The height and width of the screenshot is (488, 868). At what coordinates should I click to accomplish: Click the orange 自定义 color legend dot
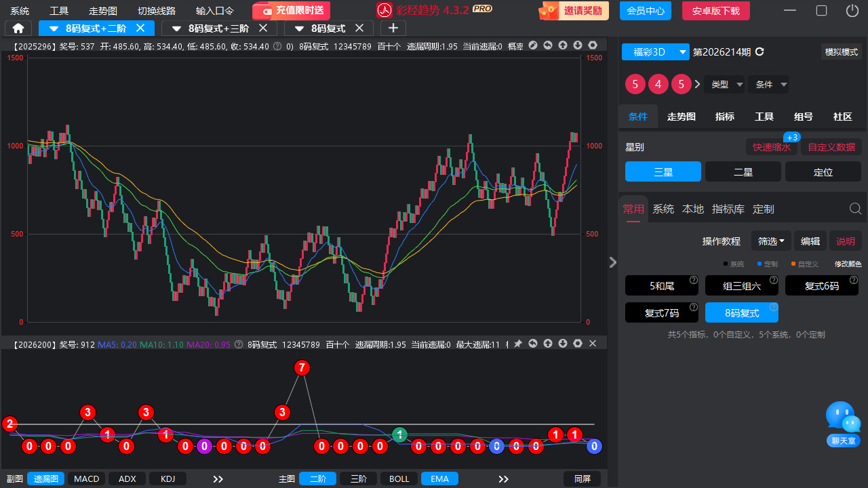[x=793, y=264]
